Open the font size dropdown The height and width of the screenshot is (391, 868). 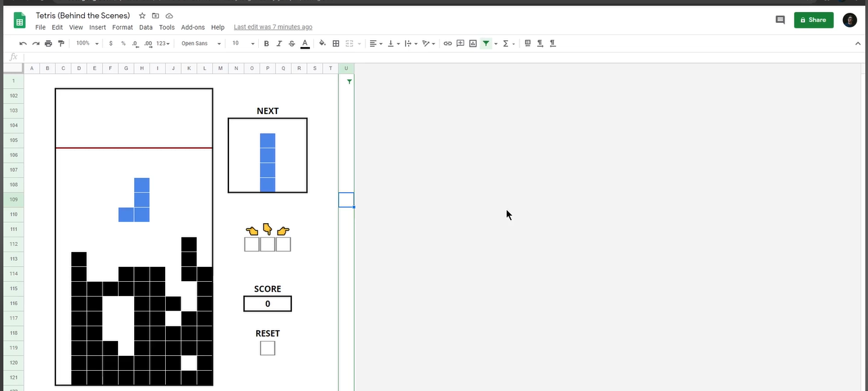pos(243,43)
